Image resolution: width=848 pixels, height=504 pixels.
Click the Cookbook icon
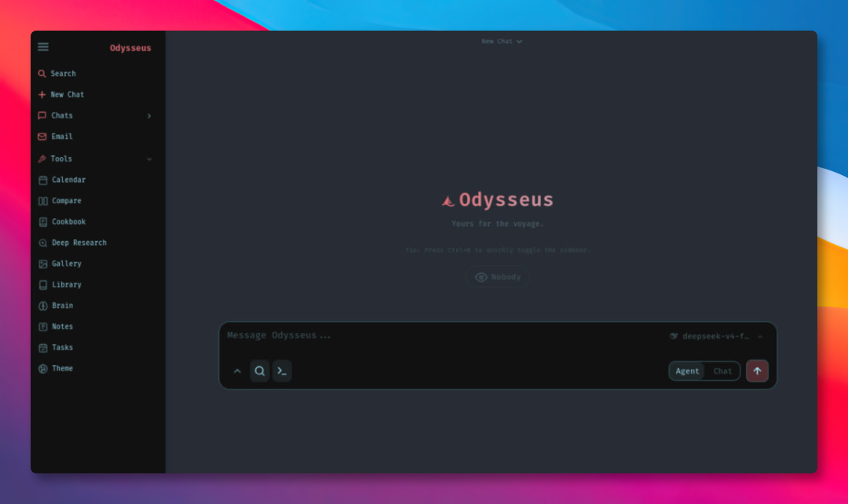pos(43,222)
